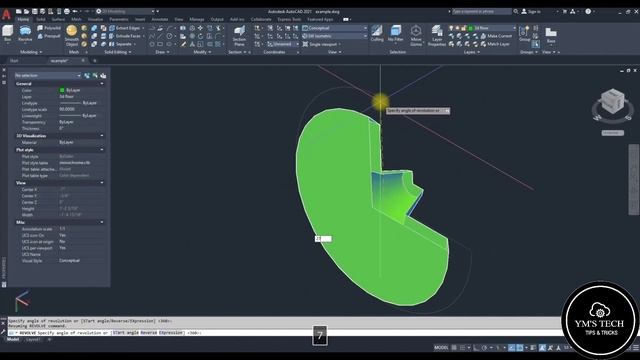The height and width of the screenshot is (360, 640).
Task: Open the Model layout tab
Action: click(x=13, y=340)
